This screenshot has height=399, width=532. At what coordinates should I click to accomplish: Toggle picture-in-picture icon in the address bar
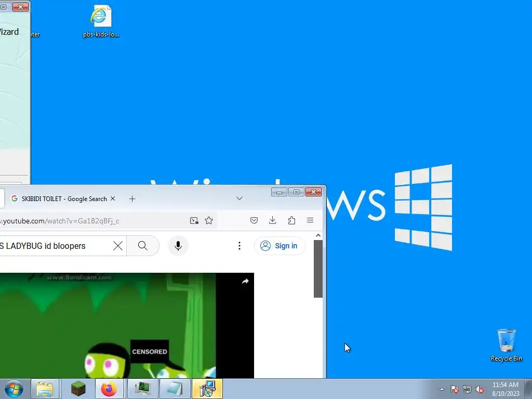tap(194, 220)
